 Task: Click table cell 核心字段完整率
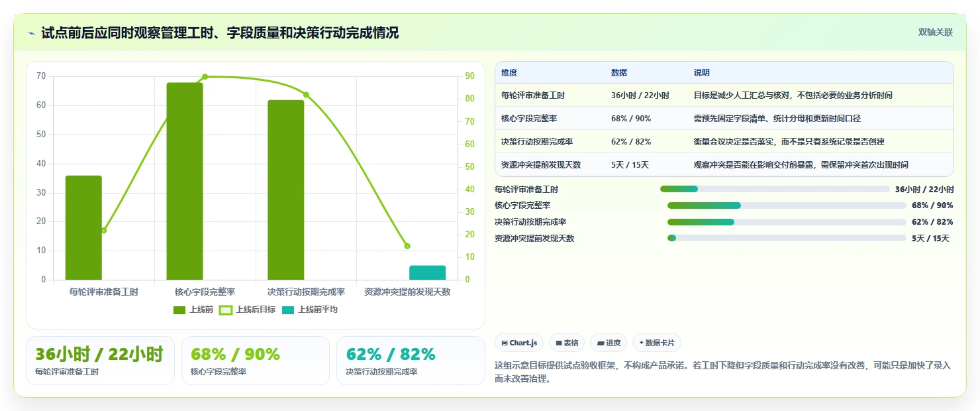(x=529, y=119)
